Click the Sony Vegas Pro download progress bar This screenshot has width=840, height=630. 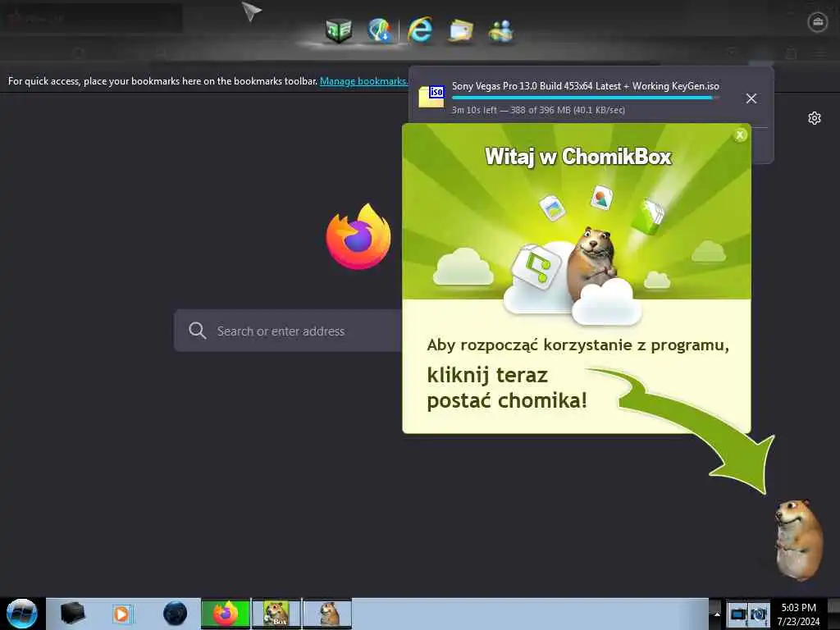pos(585,98)
